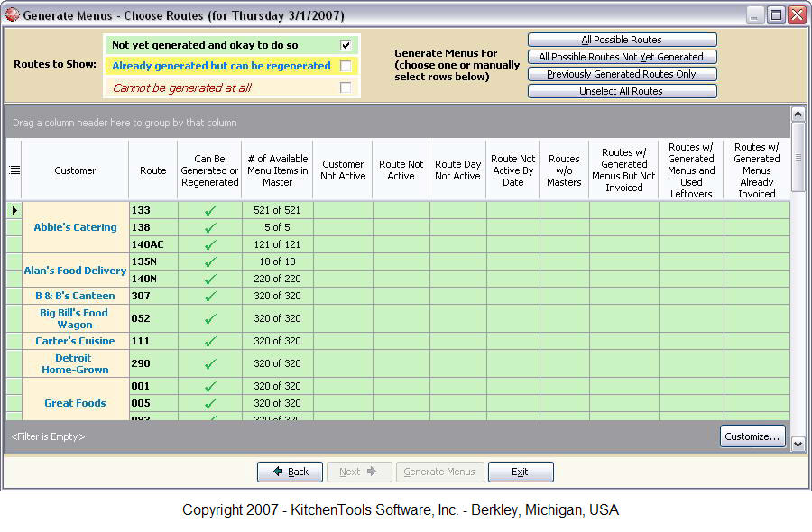Select the B & B's Canteen customer cell

pyautogui.click(x=75, y=296)
